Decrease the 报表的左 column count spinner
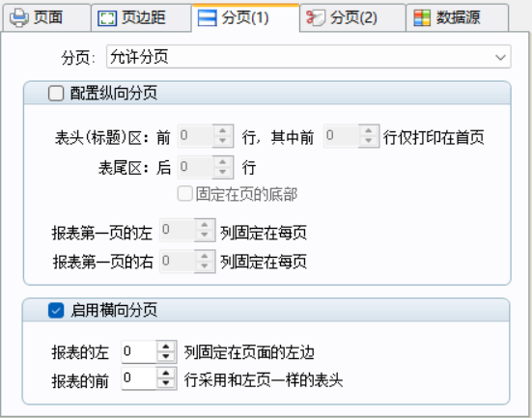Viewport: 532px width, 418px height. click(x=166, y=357)
